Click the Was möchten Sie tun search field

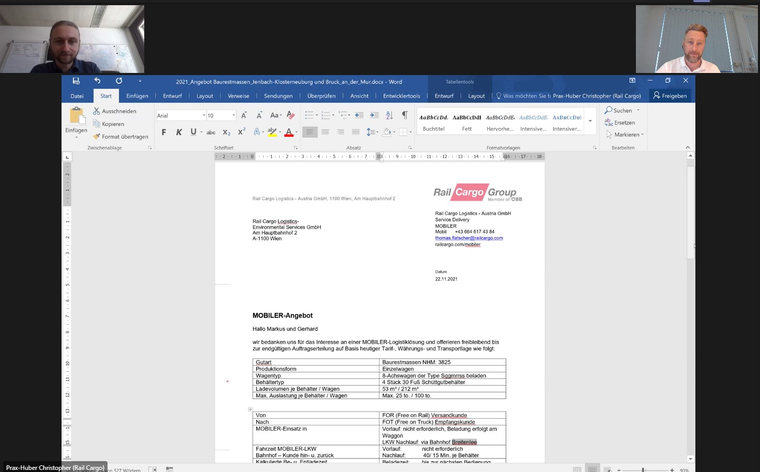pyautogui.click(x=522, y=96)
